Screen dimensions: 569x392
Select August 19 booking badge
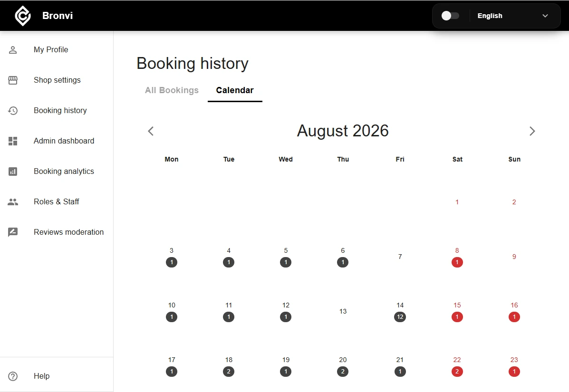[286, 372]
